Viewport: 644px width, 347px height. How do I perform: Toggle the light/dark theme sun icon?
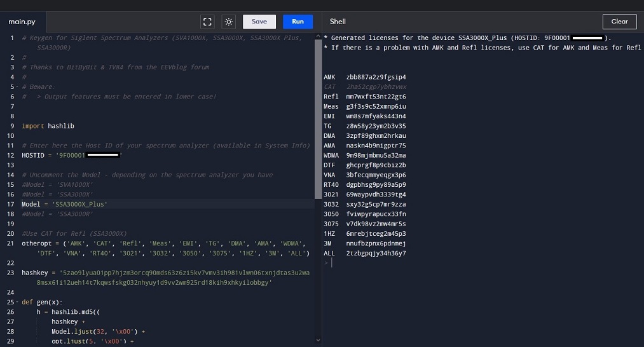click(228, 22)
